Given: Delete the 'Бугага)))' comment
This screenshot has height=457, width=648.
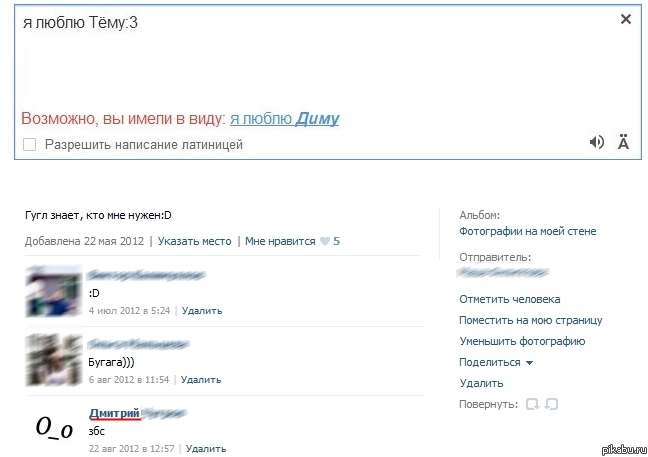Looking at the screenshot, I should coord(201,380).
